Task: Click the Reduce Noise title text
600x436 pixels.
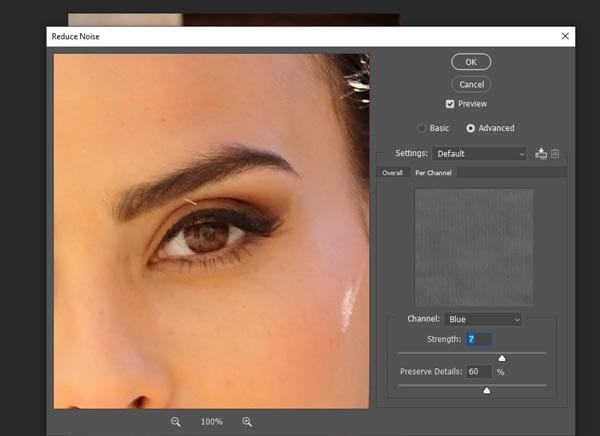Action: [x=76, y=36]
